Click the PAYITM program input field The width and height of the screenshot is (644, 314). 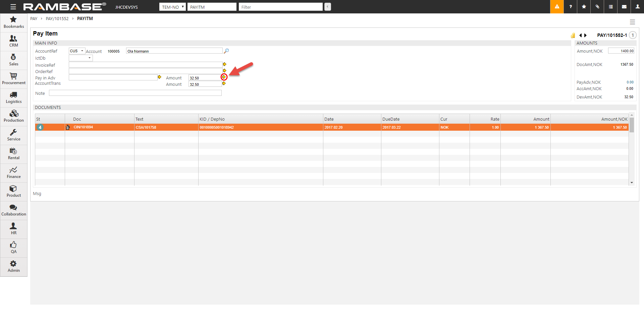tap(212, 7)
